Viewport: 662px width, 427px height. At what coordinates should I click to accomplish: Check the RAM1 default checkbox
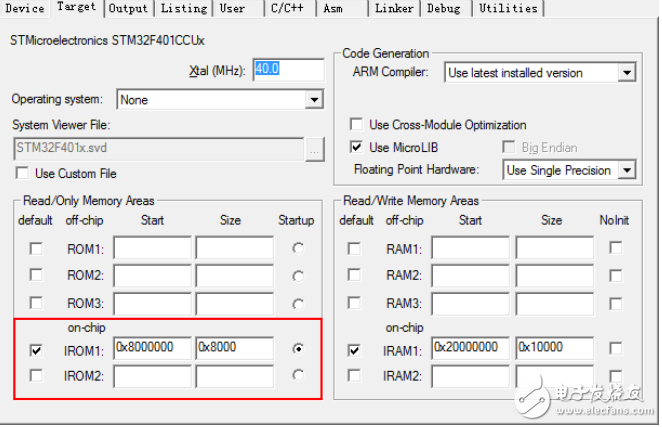pos(354,249)
